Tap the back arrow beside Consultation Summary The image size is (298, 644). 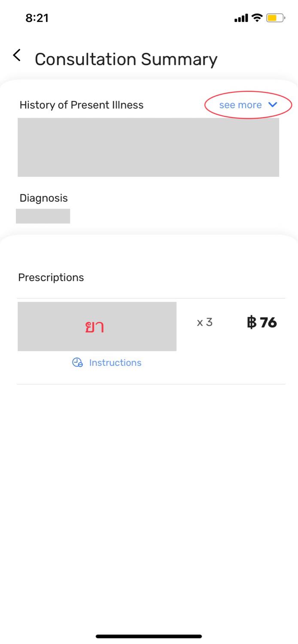[x=17, y=55]
